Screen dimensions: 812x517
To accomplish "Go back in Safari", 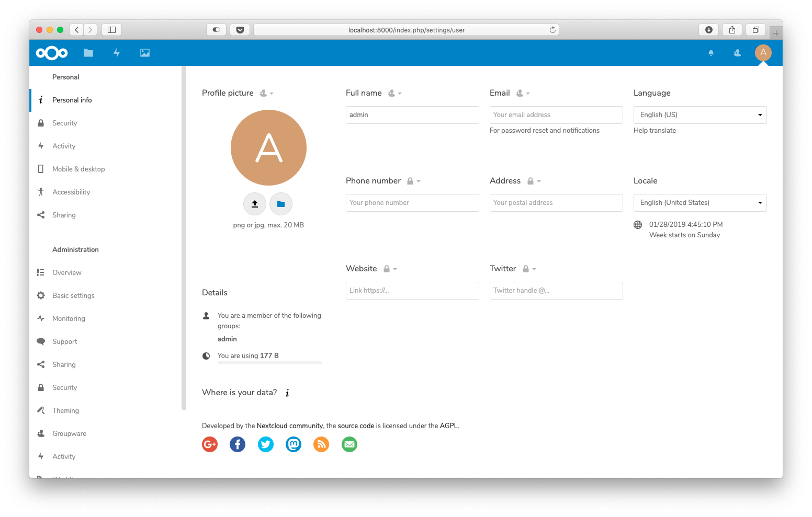I will [77, 30].
